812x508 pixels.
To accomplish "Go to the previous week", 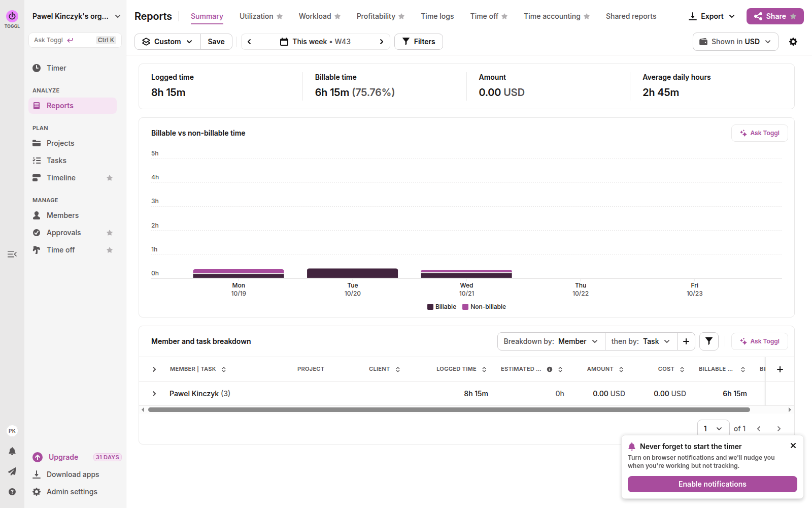I will 249,42.
